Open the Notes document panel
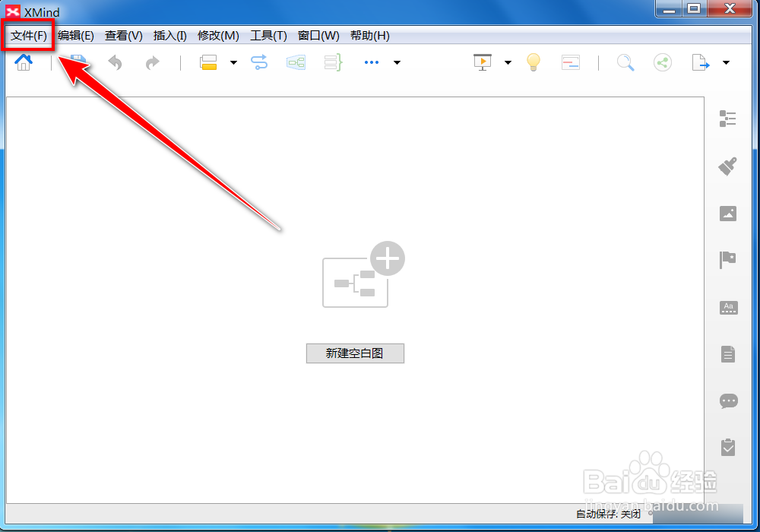This screenshot has width=760, height=532. click(x=728, y=354)
